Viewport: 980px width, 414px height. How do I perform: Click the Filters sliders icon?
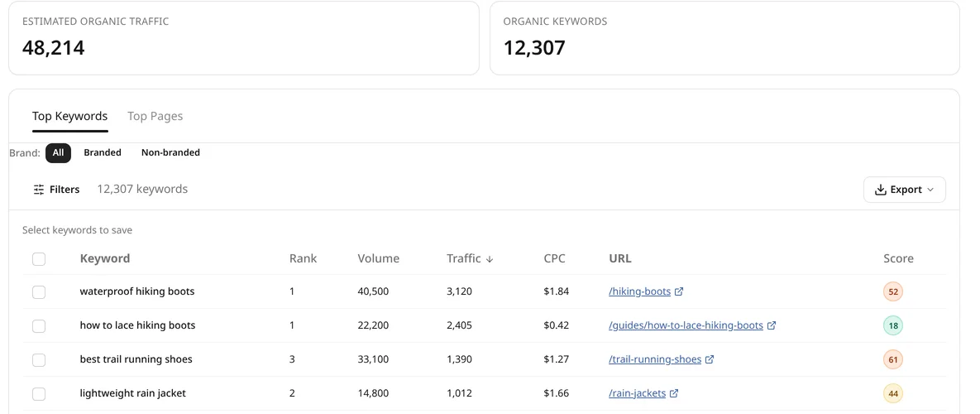click(x=39, y=190)
